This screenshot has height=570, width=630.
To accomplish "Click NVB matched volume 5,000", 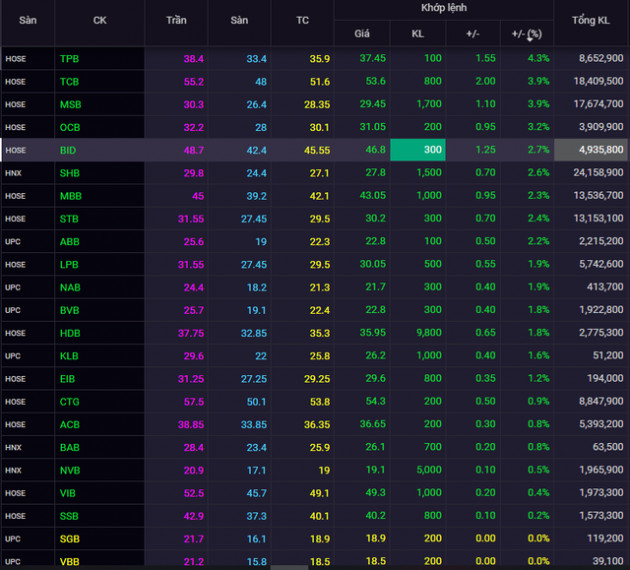I will point(429,470).
